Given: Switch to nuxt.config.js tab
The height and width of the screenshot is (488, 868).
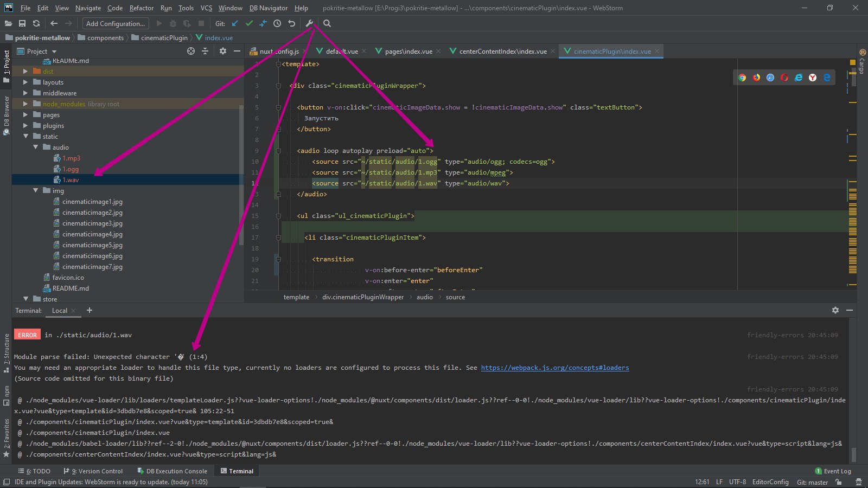Looking at the screenshot, I should 278,52.
